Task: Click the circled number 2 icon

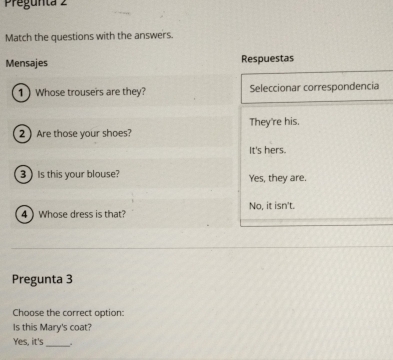Action: click(22, 134)
